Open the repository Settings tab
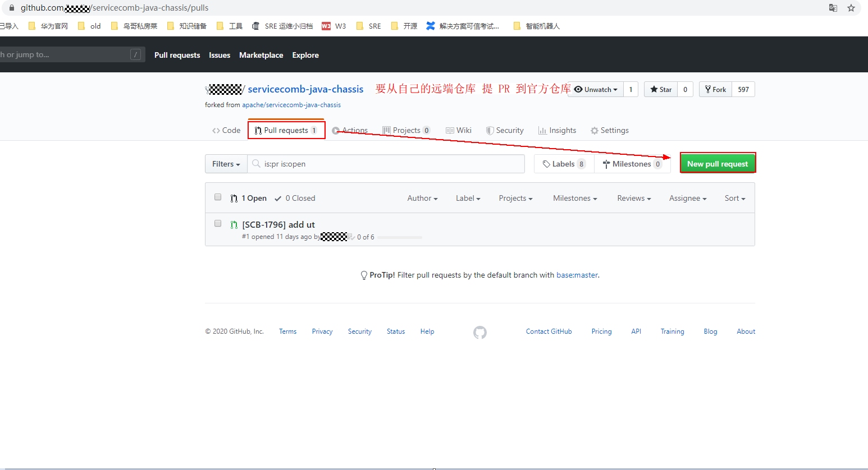The image size is (868, 470). [610, 130]
